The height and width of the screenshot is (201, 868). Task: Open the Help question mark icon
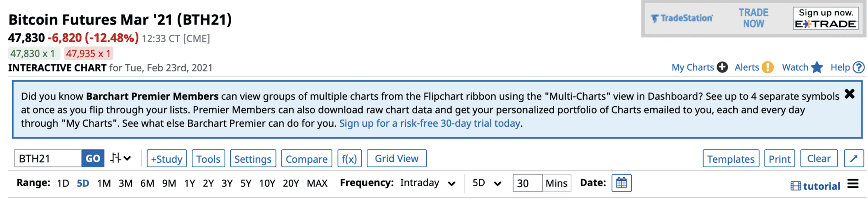tap(859, 67)
